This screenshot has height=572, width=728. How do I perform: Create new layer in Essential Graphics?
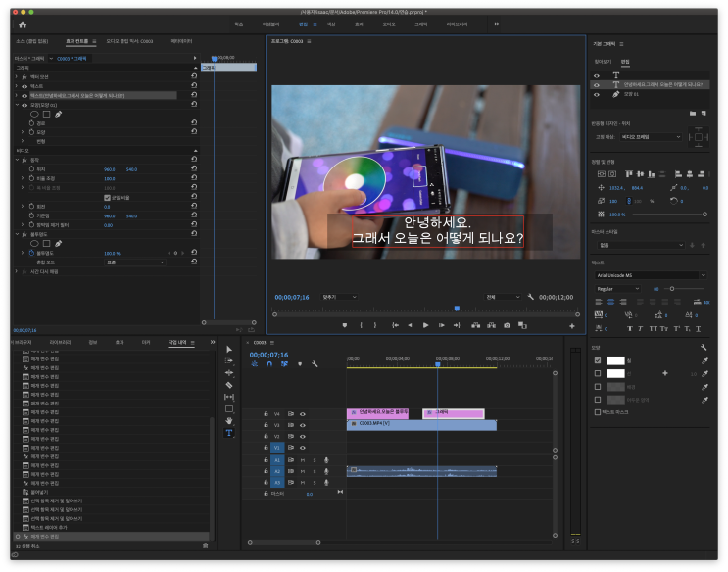click(704, 113)
